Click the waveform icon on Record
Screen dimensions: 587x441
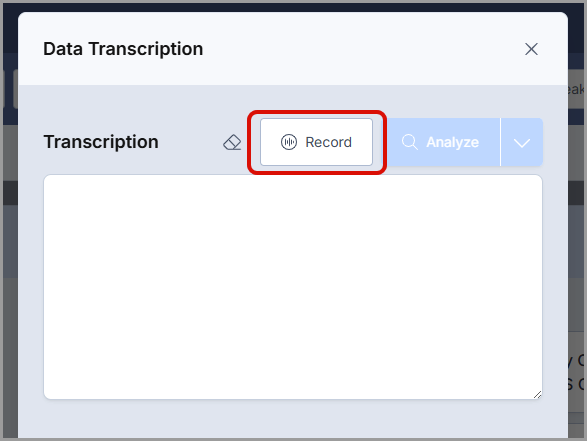pyautogui.click(x=289, y=142)
